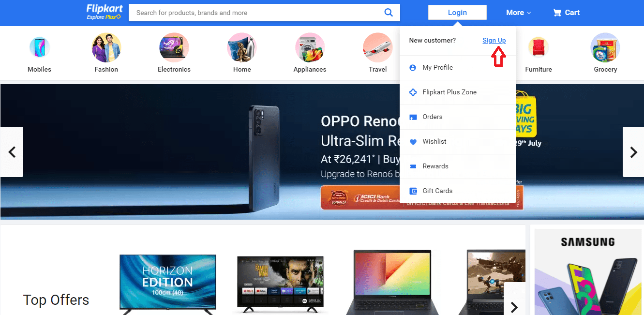Viewport: 644px width, 315px height.
Task: Open the Travel category icon
Action: 378,47
